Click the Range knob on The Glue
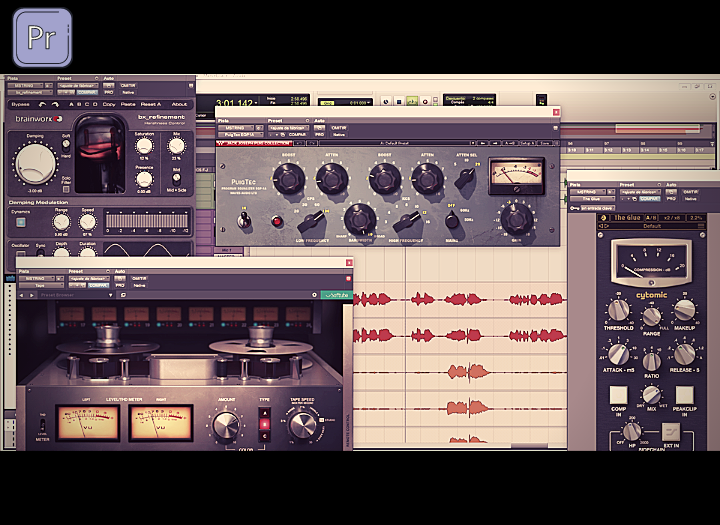 [x=651, y=316]
